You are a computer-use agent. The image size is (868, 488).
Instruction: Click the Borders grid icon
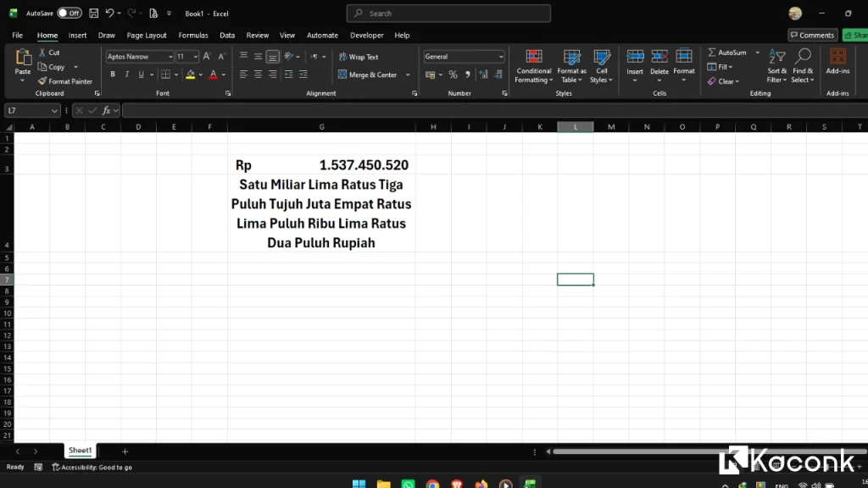pos(165,75)
